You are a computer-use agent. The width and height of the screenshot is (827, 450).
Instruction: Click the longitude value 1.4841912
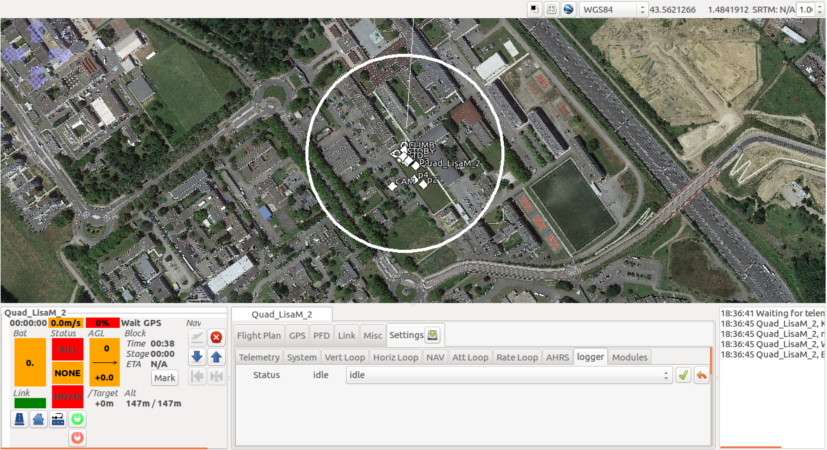[728, 9]
